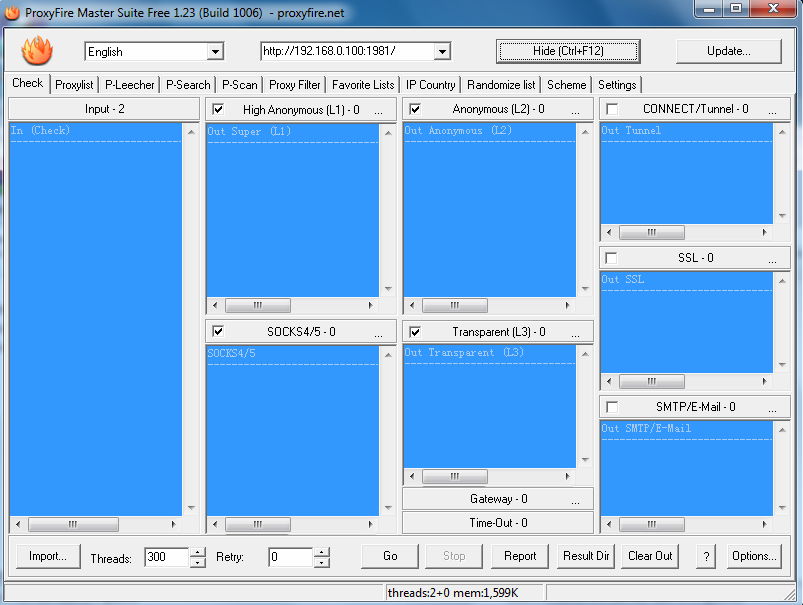Switch to the Scheme tab

point(566,85)
